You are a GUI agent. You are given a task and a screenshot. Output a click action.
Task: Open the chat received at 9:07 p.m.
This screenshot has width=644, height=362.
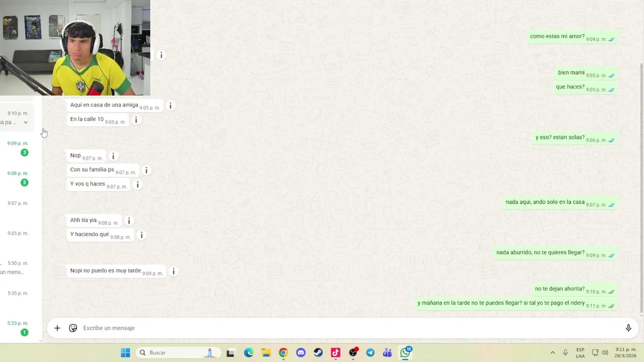point(18,208)
